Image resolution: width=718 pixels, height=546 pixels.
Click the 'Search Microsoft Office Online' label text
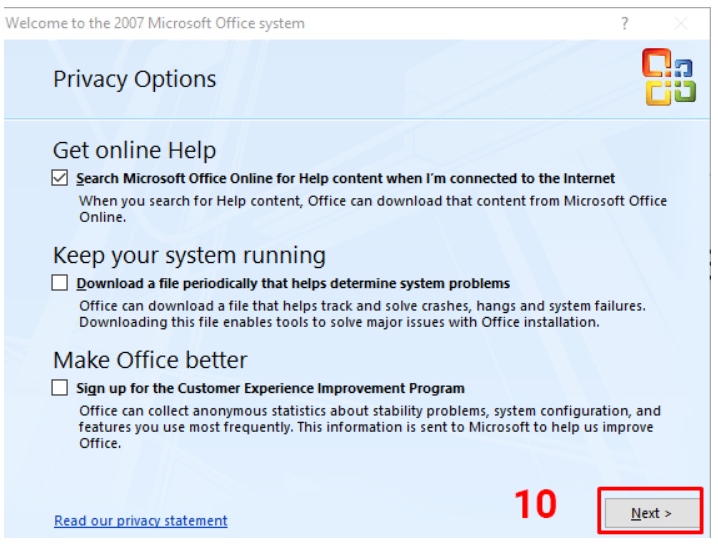point(345,179)
